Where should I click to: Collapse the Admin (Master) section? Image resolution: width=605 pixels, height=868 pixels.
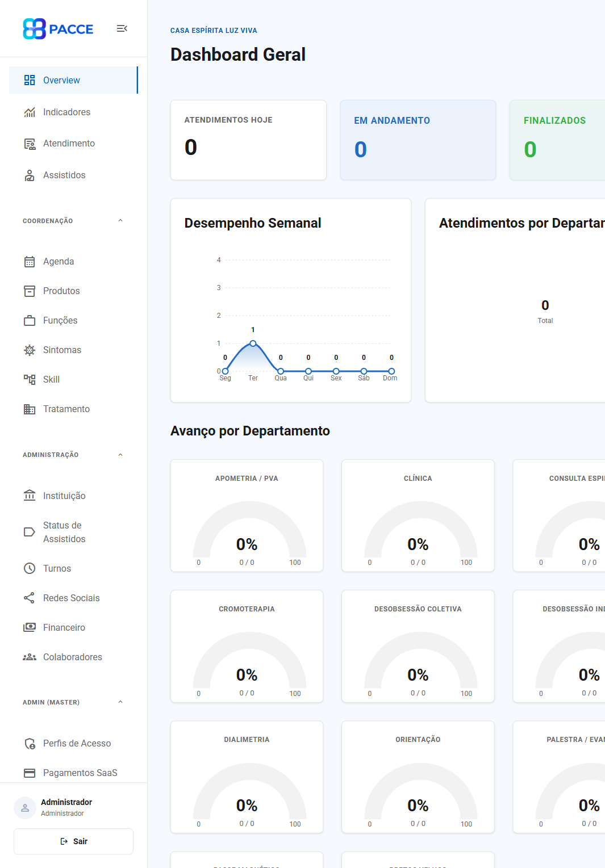click(x=120, y=702)
